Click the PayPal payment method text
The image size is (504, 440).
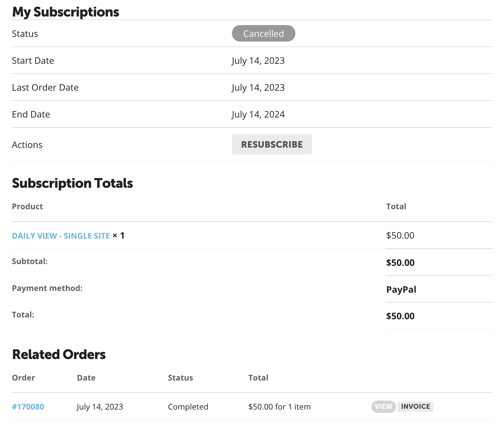pos(401,290)
